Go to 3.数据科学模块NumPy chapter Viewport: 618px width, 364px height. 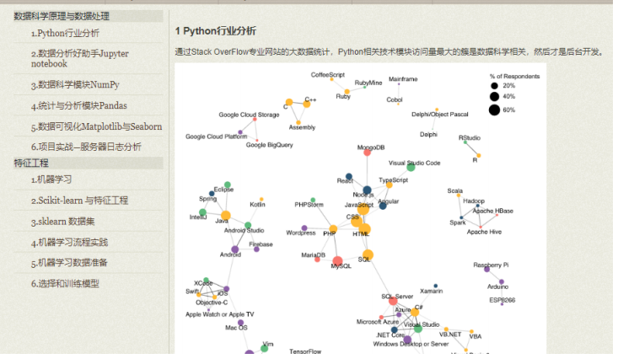click(75, 85)
